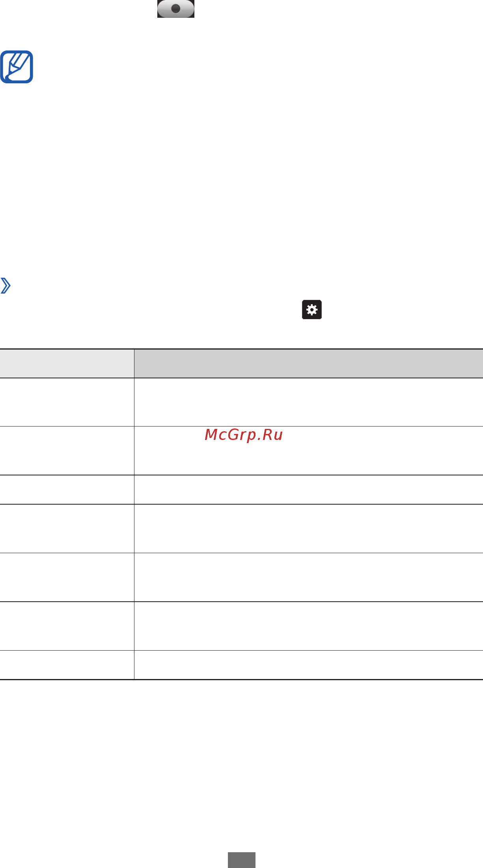
Task: Click the blue double chevron marker
Action: (6, 286)
